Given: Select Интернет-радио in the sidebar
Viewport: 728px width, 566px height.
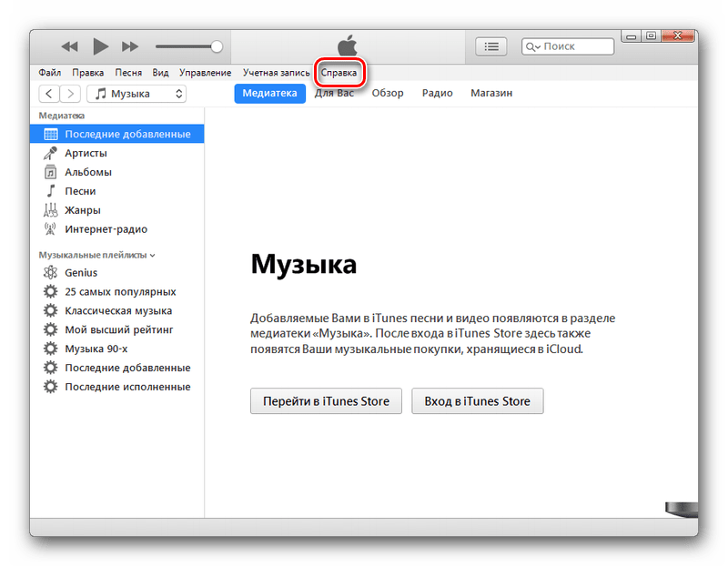Looking at the screenshot, I should click(x=117, y=229).
